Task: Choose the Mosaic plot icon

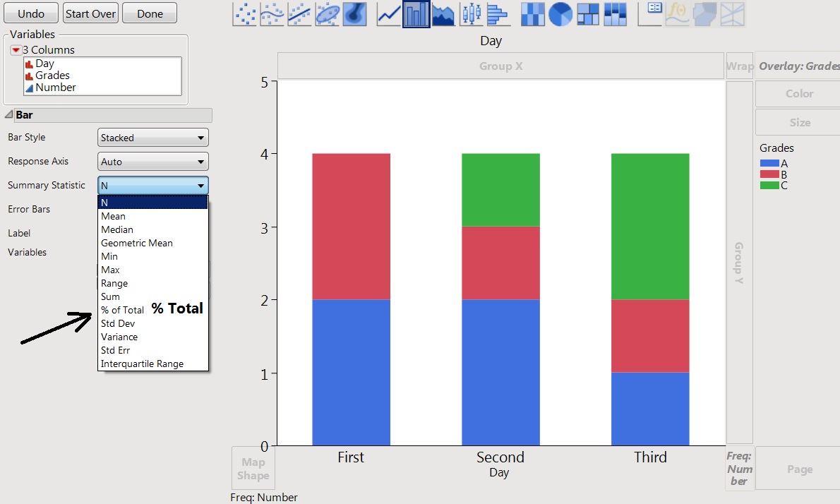Action: (x=615, y=14)
